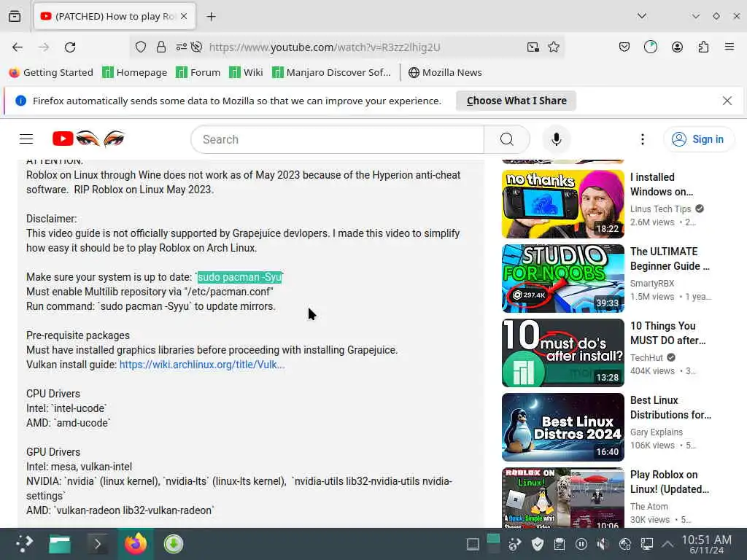Click 'The ULTIMATE Beginner Guide' video title

tap(670, 259)
